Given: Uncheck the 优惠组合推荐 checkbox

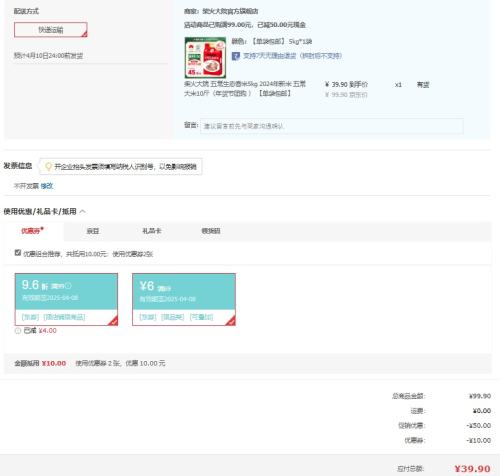Looking at the screenshot, I should click(x=18, y=253).
